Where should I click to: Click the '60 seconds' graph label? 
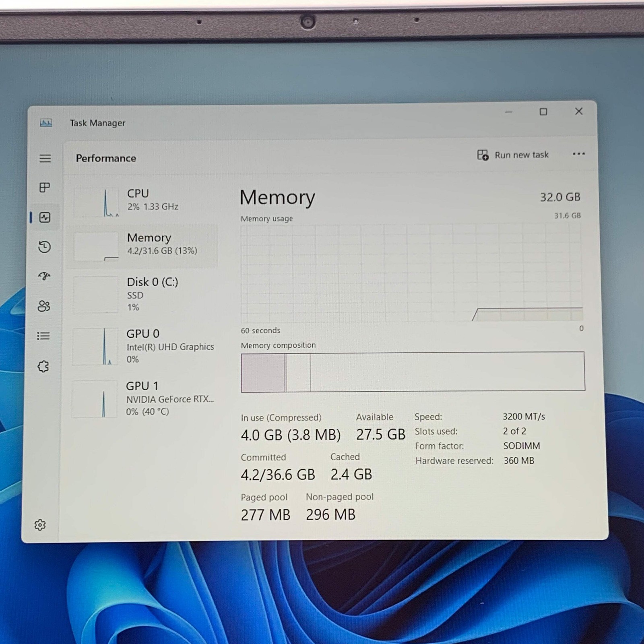(260, 330)
